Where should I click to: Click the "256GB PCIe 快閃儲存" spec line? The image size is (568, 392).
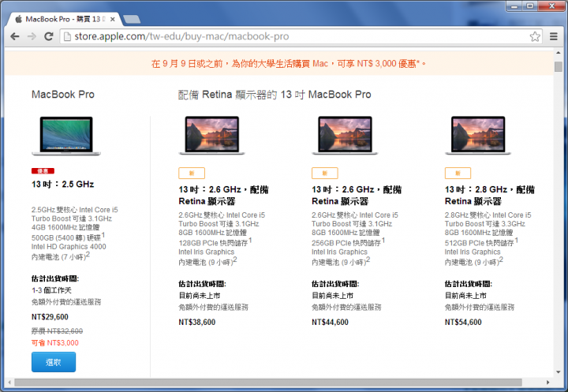click(x=348, y=242)
